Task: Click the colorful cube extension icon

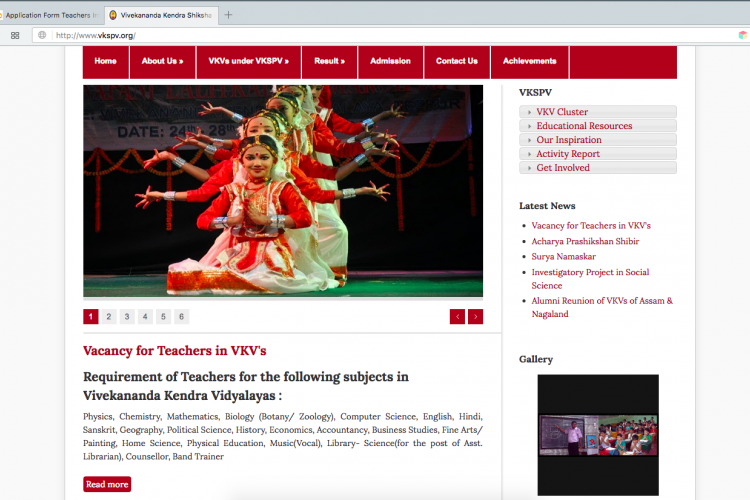Action: [x=742, y=35]
